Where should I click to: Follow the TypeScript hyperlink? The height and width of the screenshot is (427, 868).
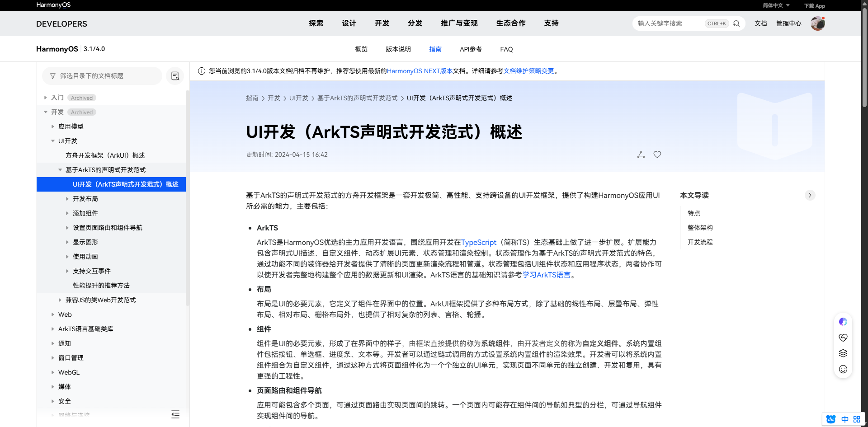click(x=479, y=243)
